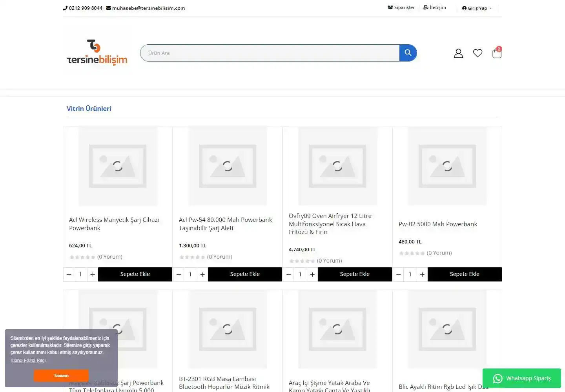
Task: Open Daha Fazla Bilgi cookie link
Action: coord(28,361)
